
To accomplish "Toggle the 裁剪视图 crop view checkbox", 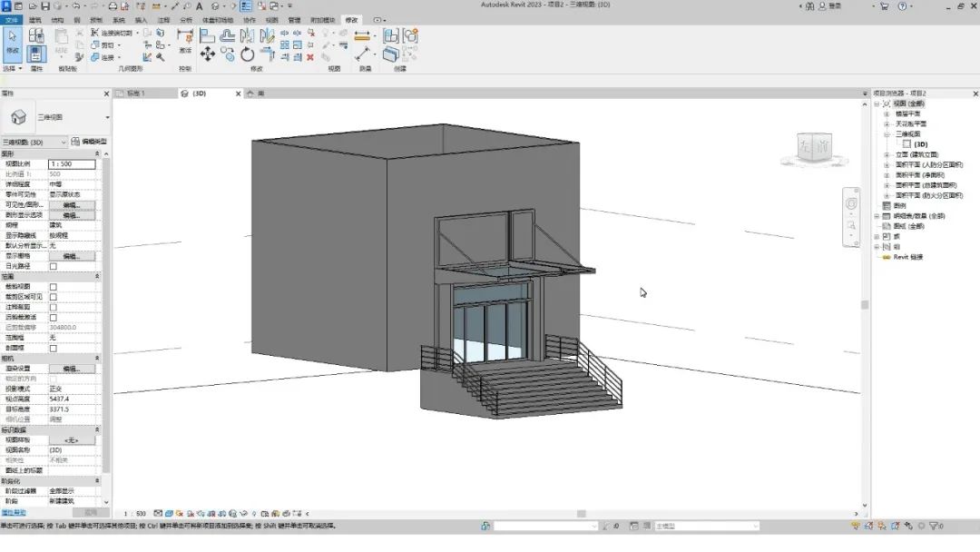I will coord(54,287).
